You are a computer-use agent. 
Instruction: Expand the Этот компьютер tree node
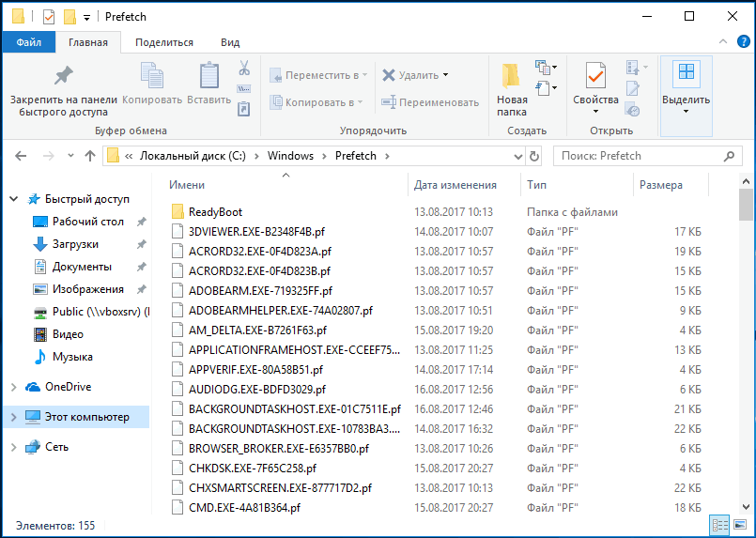(13, 417)
